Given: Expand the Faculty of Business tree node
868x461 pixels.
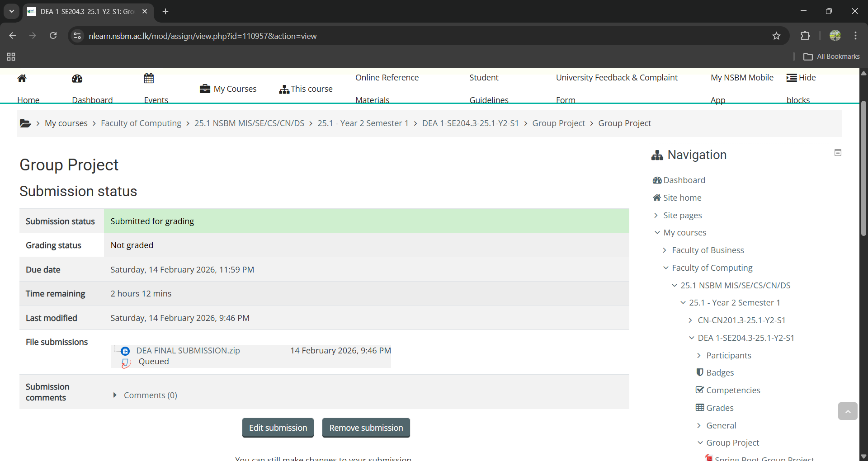Looking at the screenshot, I should point(665,250).
